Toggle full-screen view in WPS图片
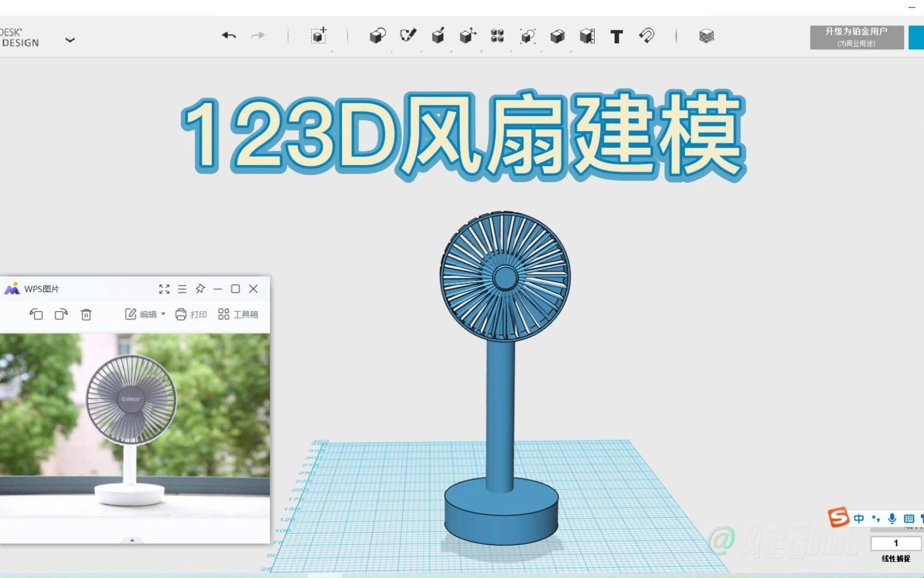924x578 pixels. pos(164,289)
